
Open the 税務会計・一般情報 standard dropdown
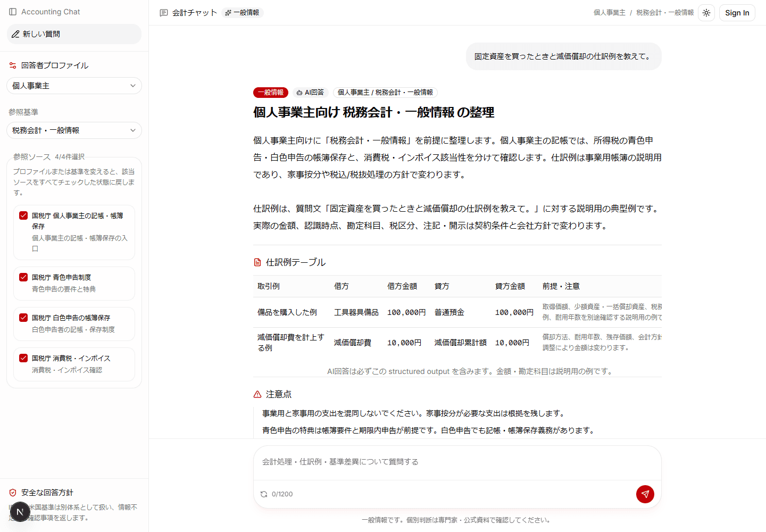[74, 130]
